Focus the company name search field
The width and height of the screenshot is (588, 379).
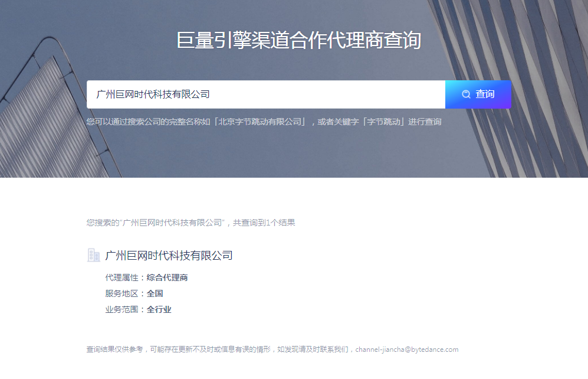[266, 94]
